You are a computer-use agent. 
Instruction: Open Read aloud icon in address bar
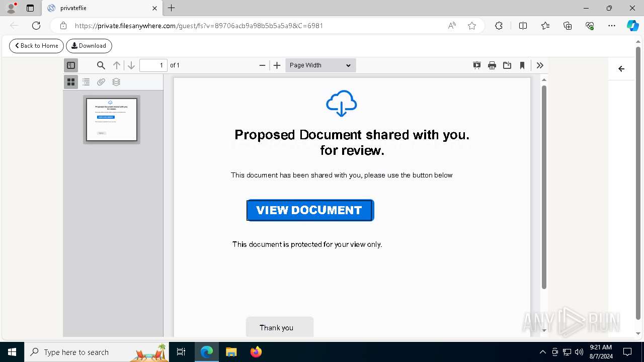click(x=452, y=26)
